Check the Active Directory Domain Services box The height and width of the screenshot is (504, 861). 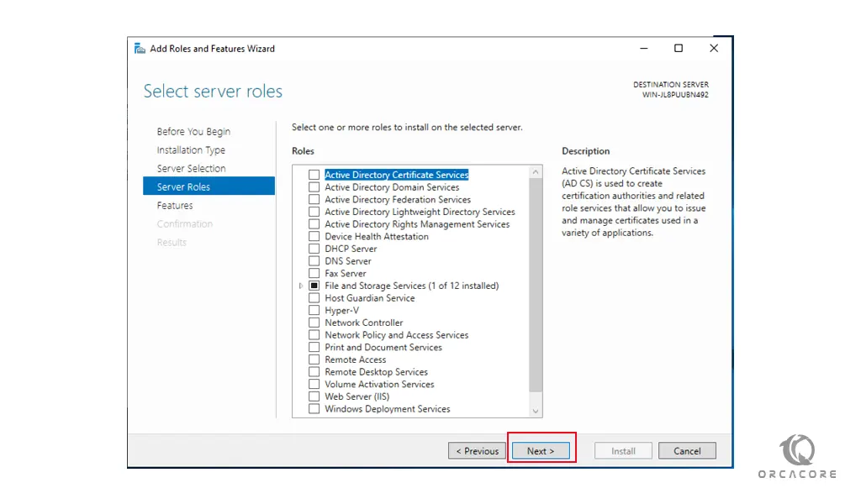[x=314, y=187]
